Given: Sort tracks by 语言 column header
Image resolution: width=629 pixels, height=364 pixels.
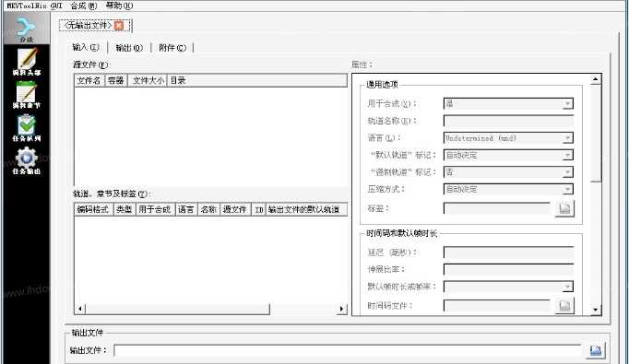Looking at the screenshot, I should pos(186,209).
